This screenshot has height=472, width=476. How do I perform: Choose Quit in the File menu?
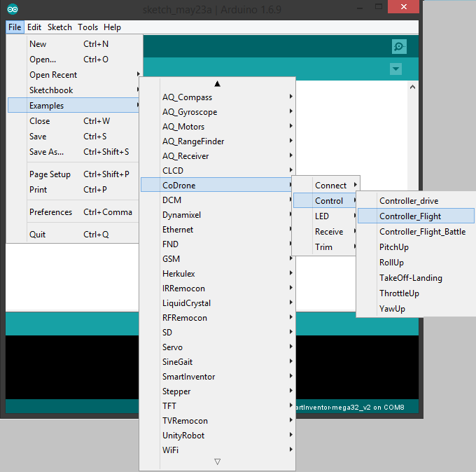point(73,235)
